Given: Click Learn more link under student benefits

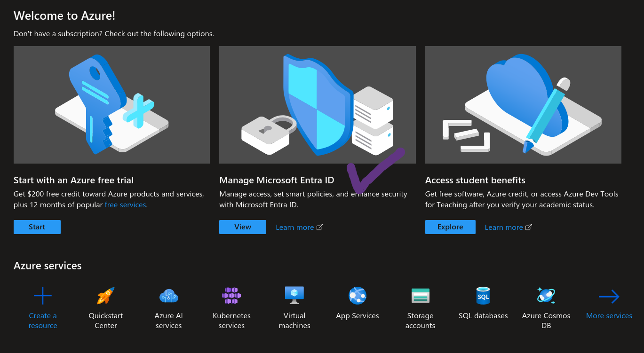Looking at the screenshot, I should click(504, 227).
